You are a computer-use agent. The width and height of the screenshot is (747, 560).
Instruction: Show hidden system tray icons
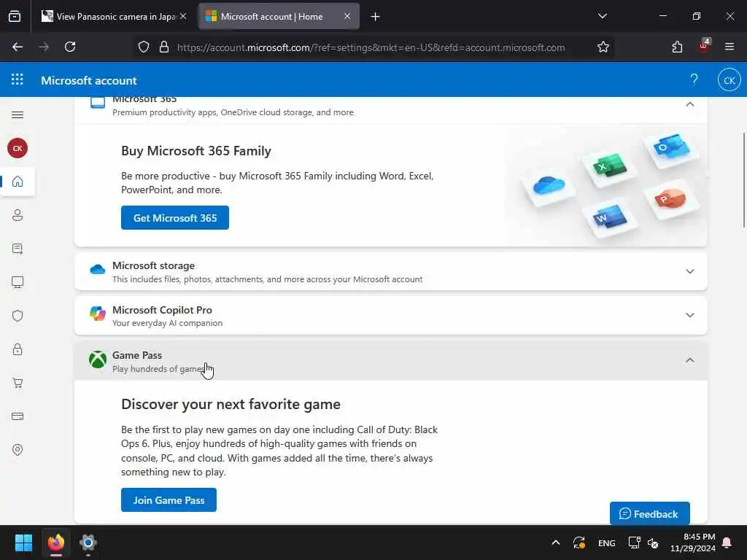pos(555,542)
